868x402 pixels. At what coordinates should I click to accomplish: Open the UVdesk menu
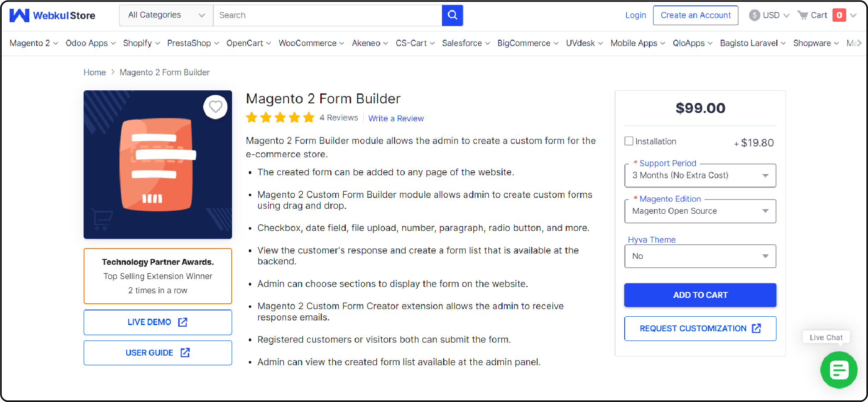point(585,43)
